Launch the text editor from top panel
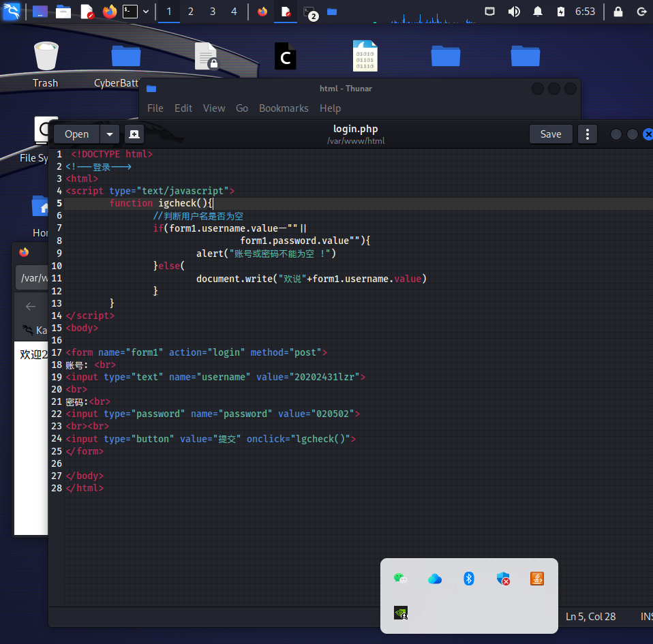This screenshot has height=644, width=653. pyautogui.click(x=87, y=12)
